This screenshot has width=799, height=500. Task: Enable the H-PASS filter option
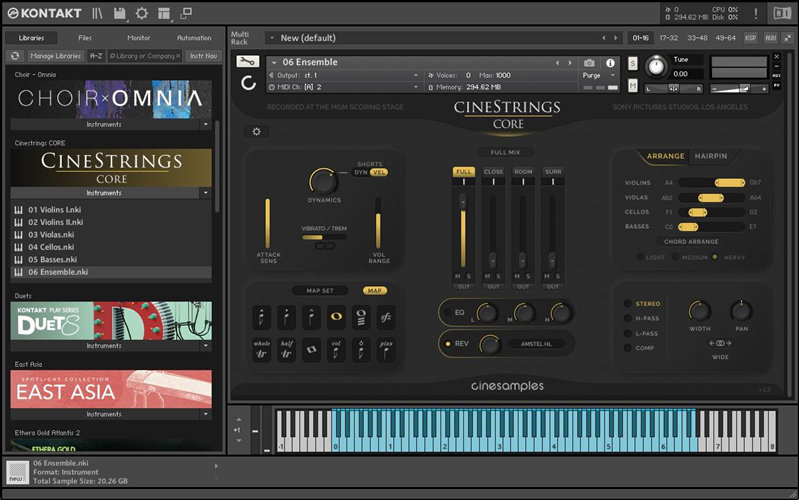tap(647, 318)
